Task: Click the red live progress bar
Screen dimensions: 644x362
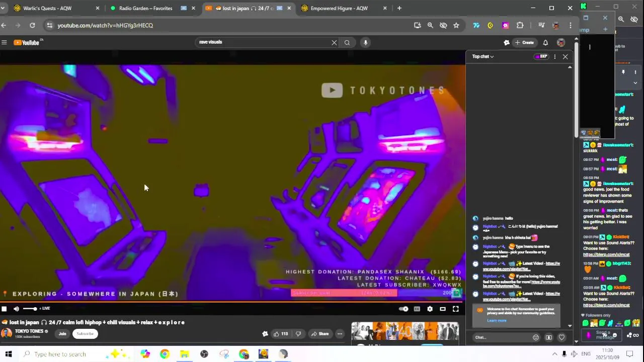Action: 232,302
